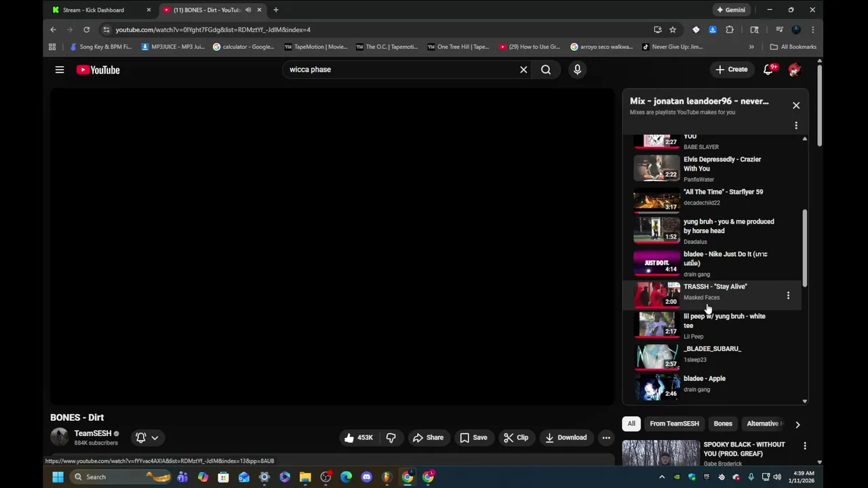Open Chrome three-dot menu

click(x=812, y=30)
